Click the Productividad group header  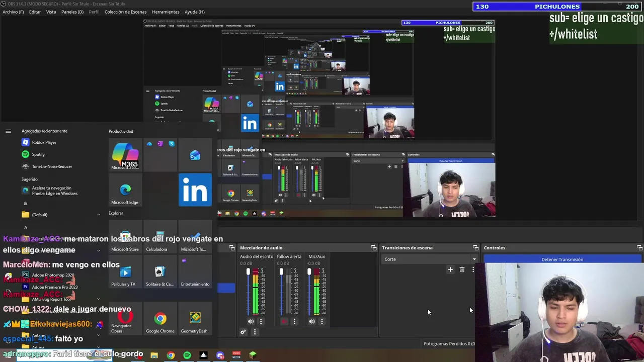coord(121,131)
